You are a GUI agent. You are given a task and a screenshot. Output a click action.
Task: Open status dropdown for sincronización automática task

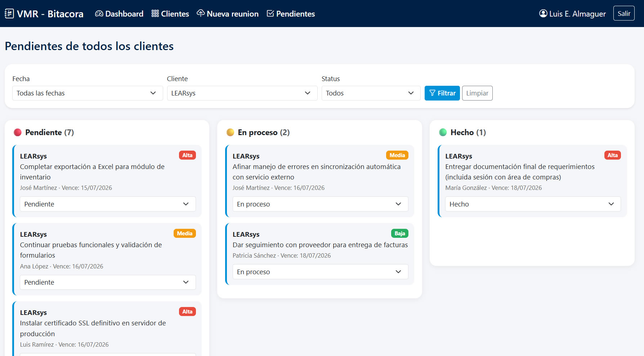pos(320,204)
